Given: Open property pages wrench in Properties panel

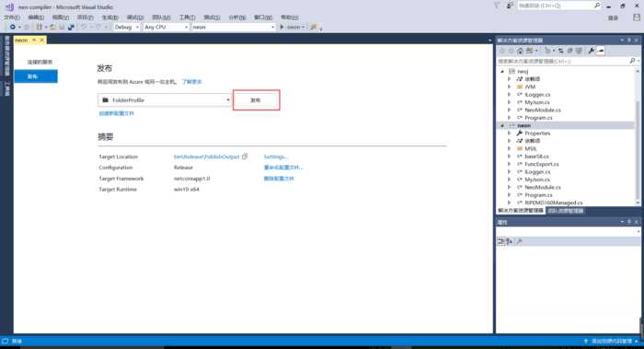Looking at the screenshot, I should 519,241.
